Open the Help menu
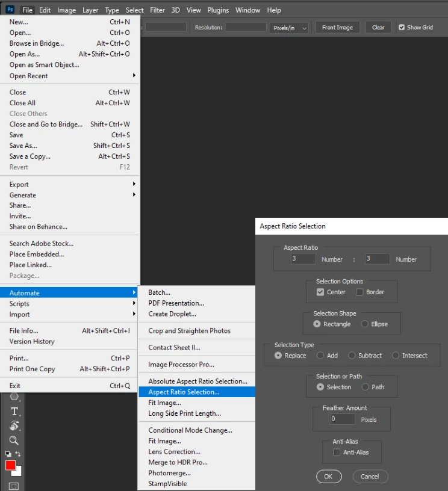448x491 pixels. 274,10
